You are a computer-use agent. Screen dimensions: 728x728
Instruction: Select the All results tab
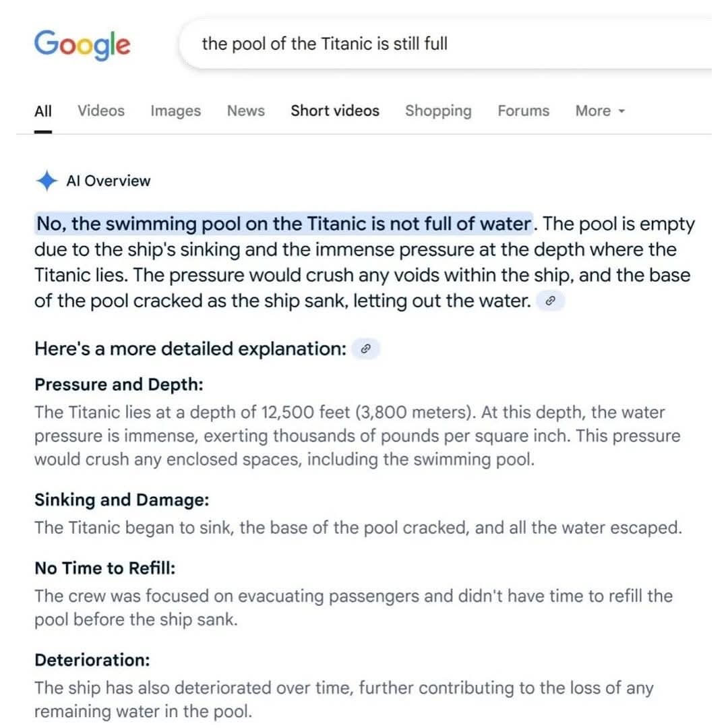[42, 111]
